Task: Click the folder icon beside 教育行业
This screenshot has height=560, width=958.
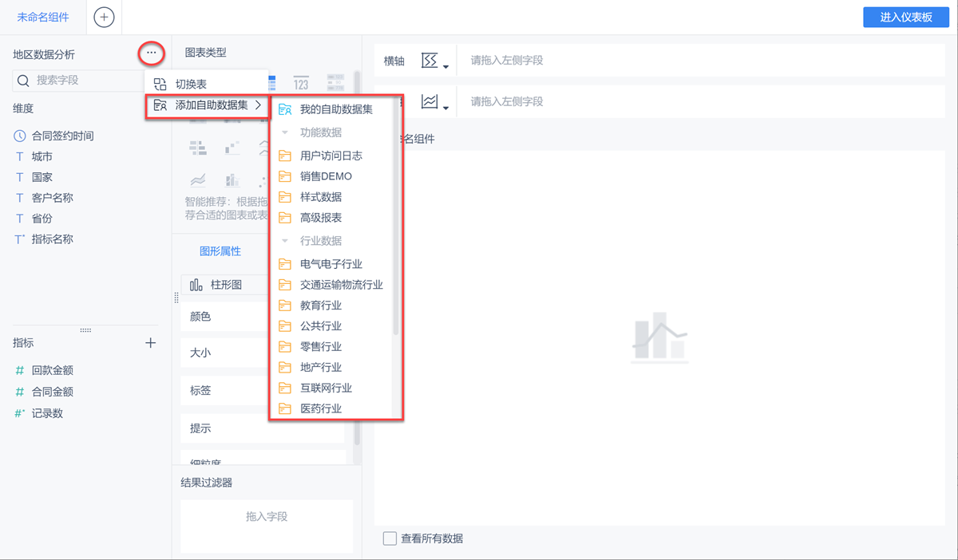Action: (x=285, y=306)
